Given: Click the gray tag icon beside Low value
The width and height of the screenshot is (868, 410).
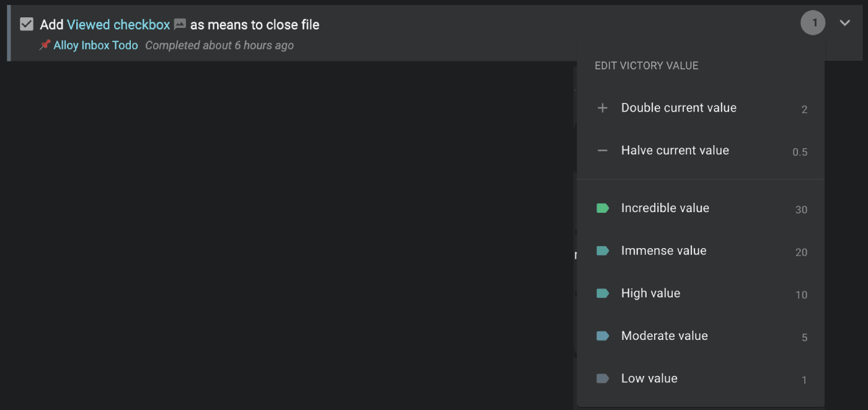Looking at the screenshot, I should click(602, 379).
